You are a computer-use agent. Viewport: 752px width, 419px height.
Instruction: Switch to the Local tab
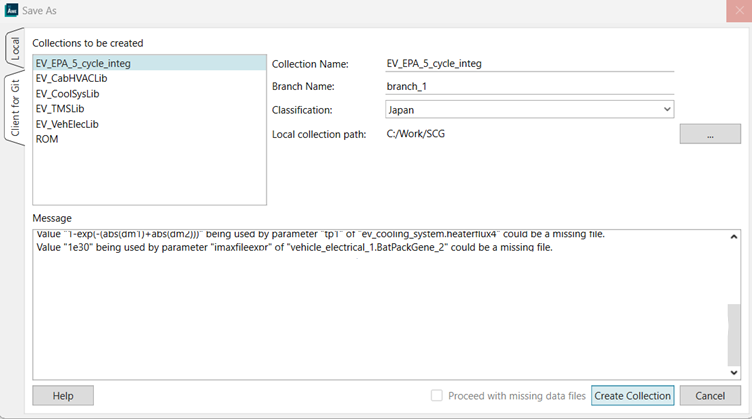coord(14,48)
